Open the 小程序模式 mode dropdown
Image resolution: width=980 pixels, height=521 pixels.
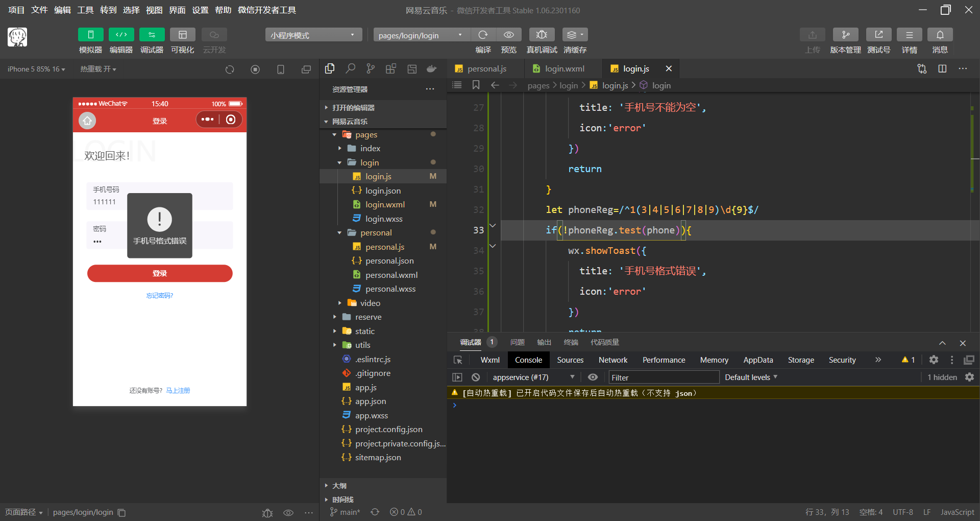(x=313, y=35)
